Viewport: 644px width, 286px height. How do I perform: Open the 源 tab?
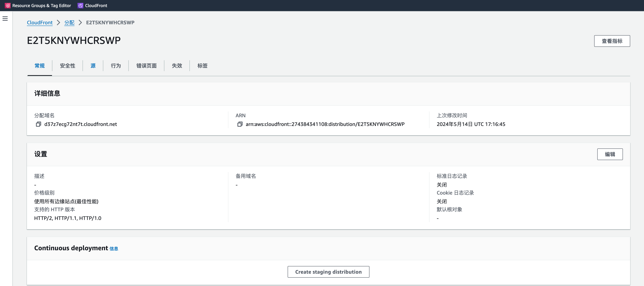coord(93,66)
